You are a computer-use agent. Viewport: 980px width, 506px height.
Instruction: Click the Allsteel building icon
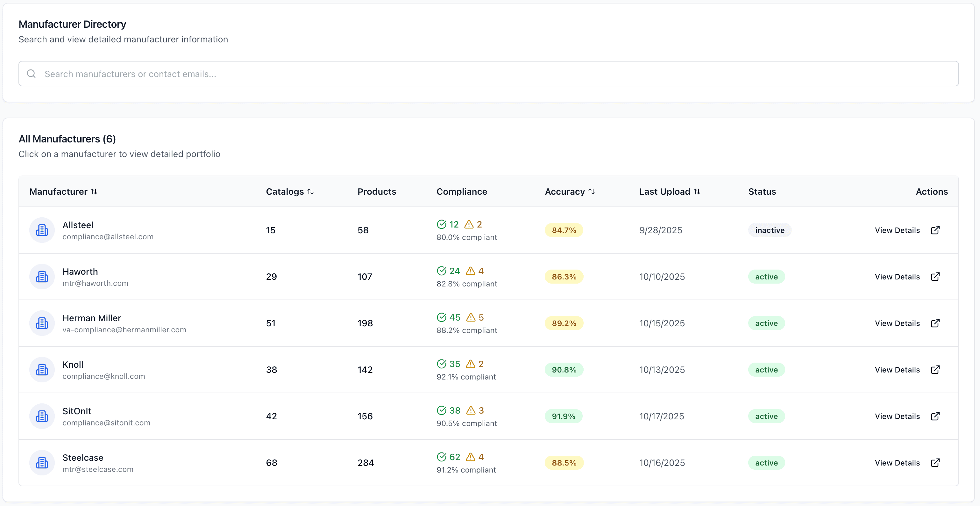(42, 230)
